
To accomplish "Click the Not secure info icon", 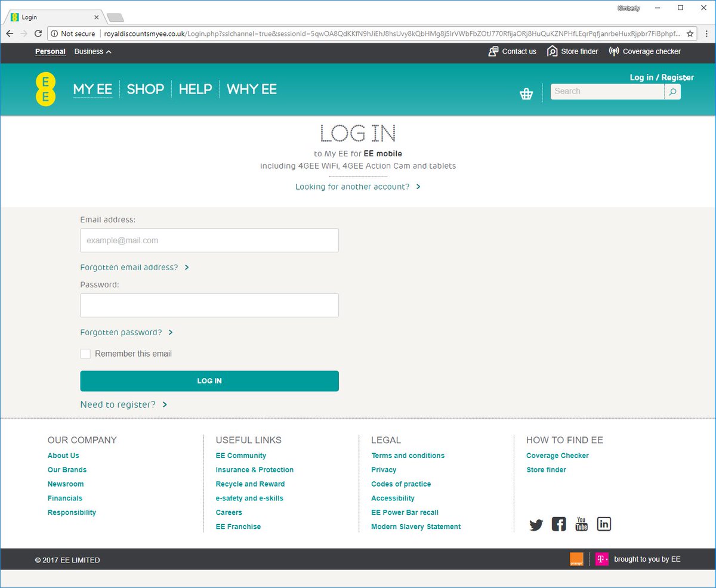I will click(x=54, y=34).
